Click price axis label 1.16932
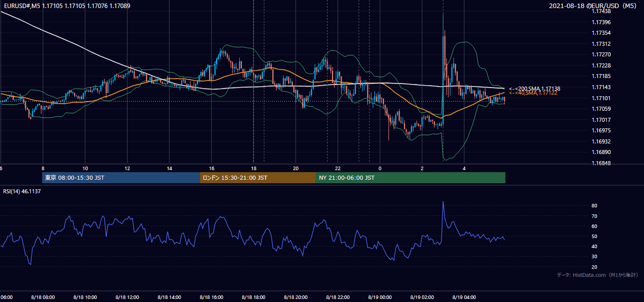The image size is (644, 302). pos(602,141)
